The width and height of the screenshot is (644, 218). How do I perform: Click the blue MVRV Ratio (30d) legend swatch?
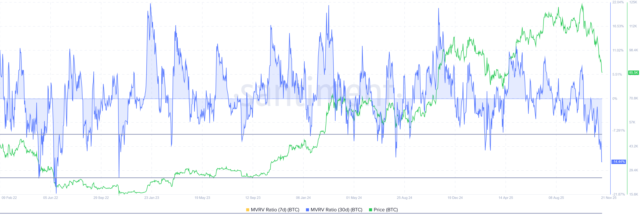point(307,210)
